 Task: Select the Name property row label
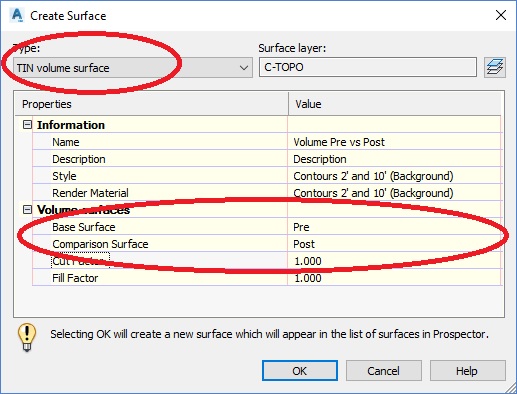pos(66,142)
